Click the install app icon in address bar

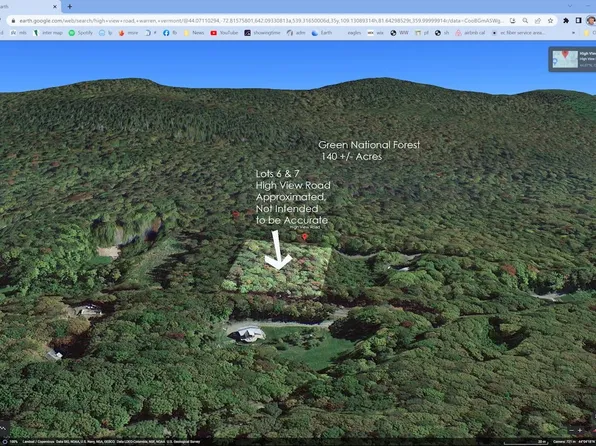(x=512, y=21)
